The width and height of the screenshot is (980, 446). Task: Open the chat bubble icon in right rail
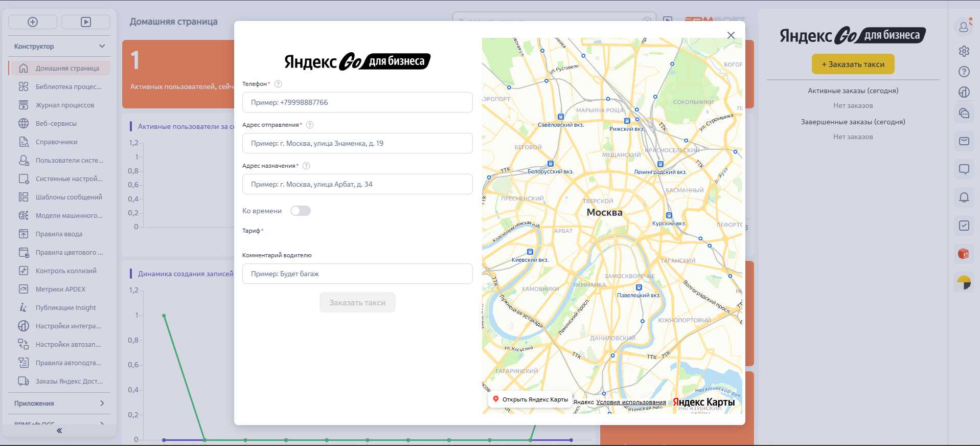tap(964, 169)
